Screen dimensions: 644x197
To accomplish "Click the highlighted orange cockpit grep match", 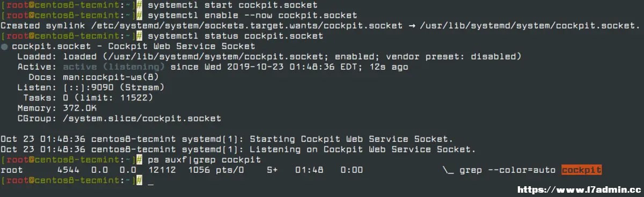I will pos(582,170).
